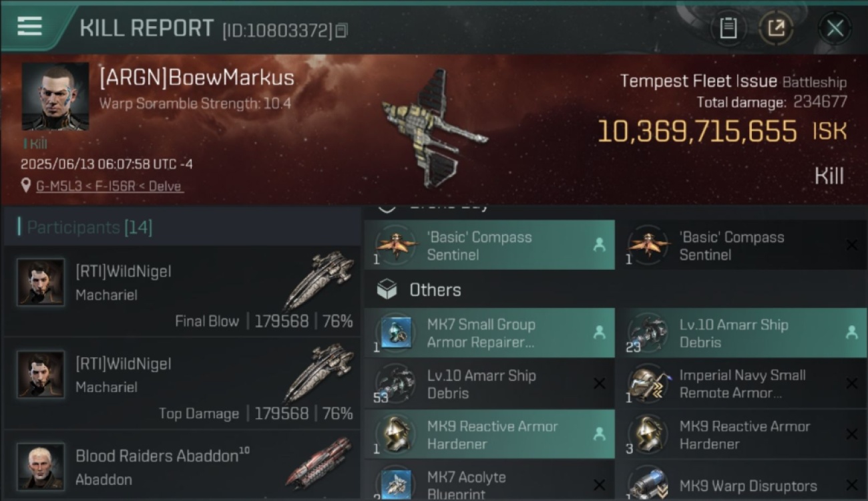Screen dimensions: 868x501
Task: Click the Participants [14] header
Action: point(89,227)
